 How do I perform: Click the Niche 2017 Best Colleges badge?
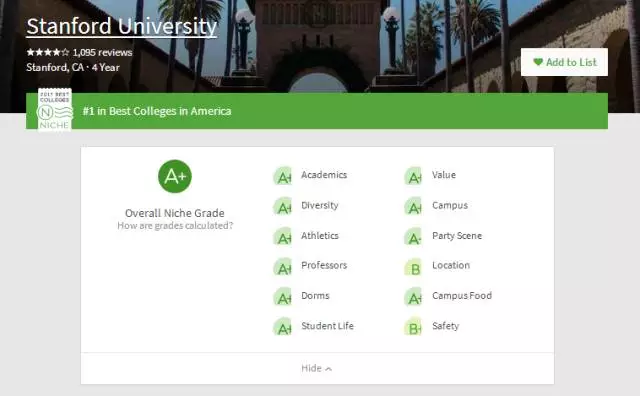(x=55, y=110)
